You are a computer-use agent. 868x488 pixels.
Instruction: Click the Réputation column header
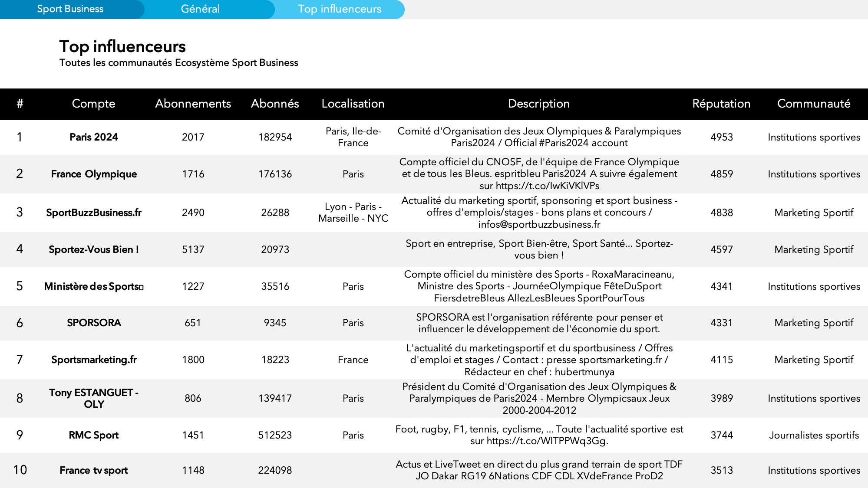coord(721,104)
